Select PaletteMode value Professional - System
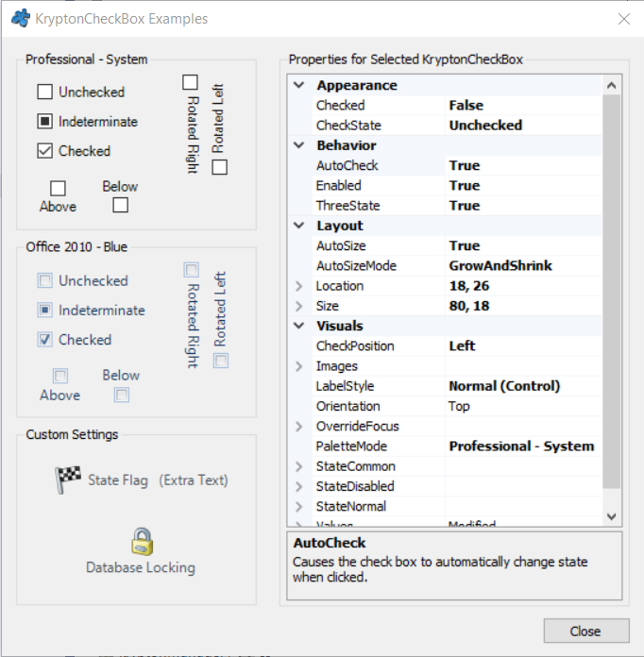644x657 pixels. click(521, 446)
